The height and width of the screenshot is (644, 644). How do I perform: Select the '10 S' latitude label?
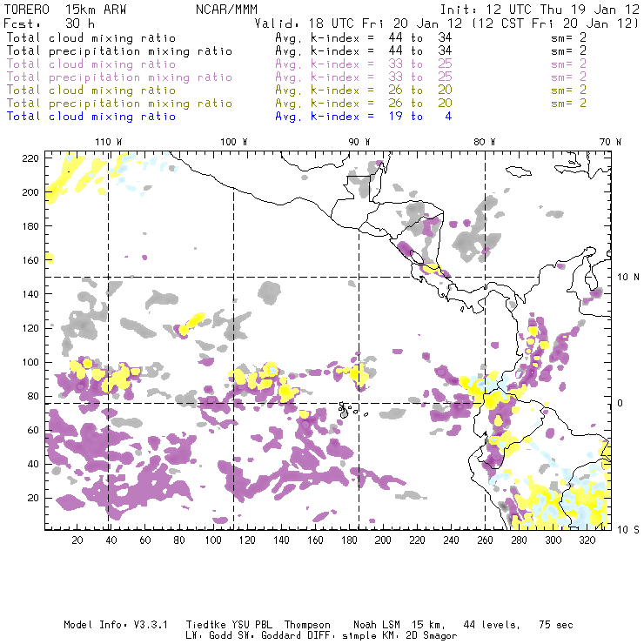coord(628,530)
